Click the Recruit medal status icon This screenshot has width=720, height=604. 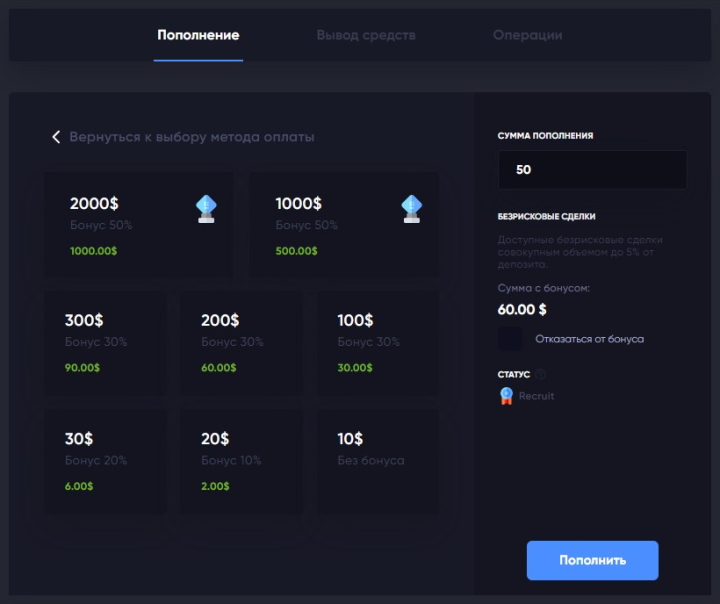506,396
